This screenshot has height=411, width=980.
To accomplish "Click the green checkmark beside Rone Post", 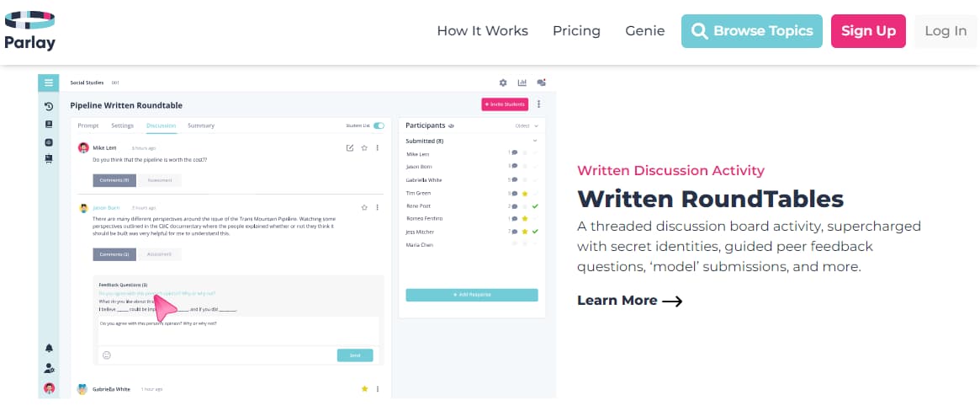I will click(536, 205).
